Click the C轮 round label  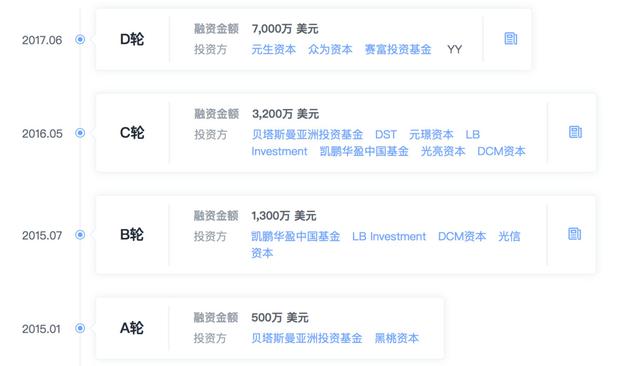(132, 133)
